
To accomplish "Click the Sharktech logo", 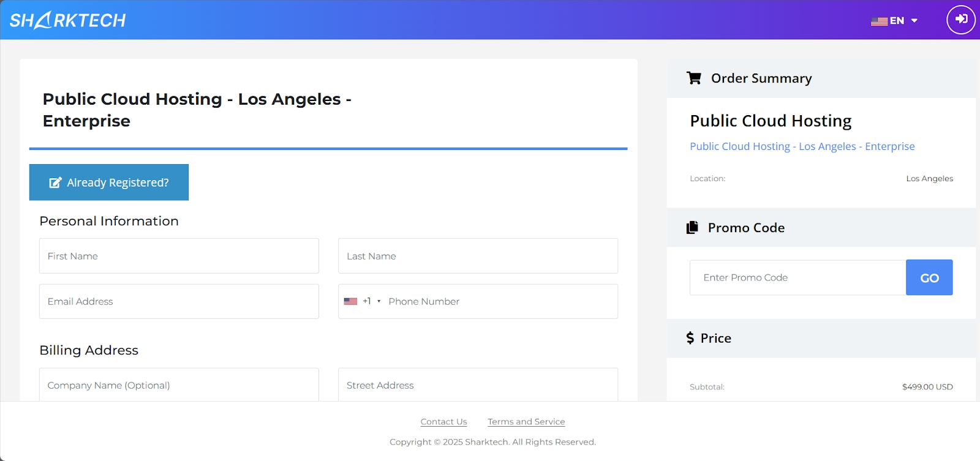I will (x=67, y=20).
